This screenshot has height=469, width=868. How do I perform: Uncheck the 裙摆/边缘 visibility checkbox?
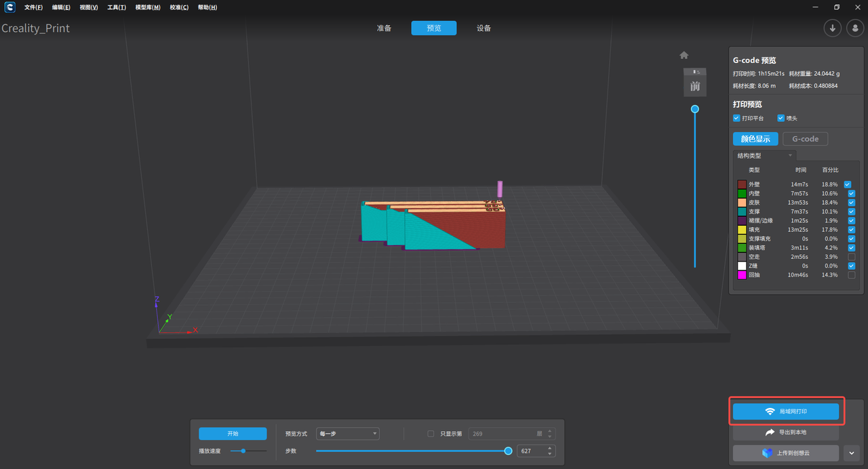tap(852, 220)
